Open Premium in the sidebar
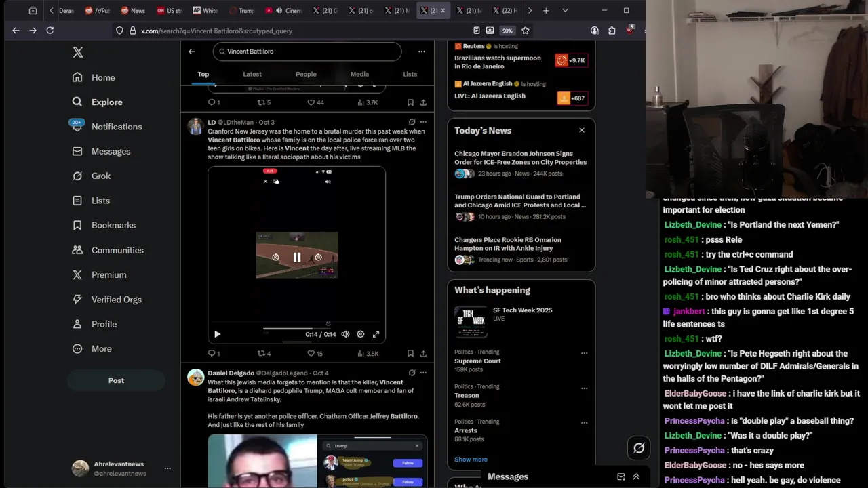Image resolution: width=868 pixels, height=488 pixels. 100,274
